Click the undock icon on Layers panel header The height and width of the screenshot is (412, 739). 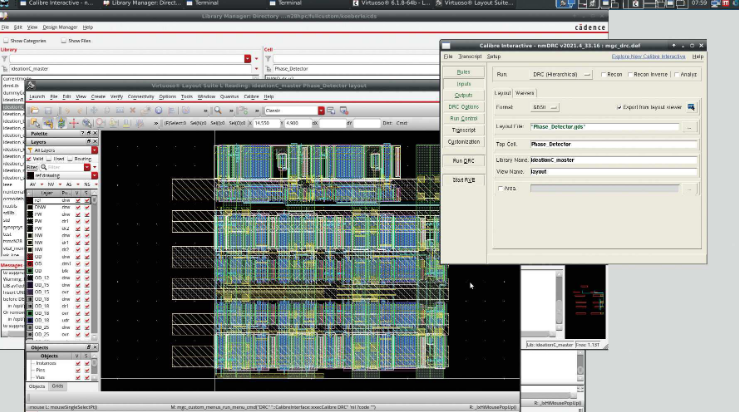click(x=88, y=141)
